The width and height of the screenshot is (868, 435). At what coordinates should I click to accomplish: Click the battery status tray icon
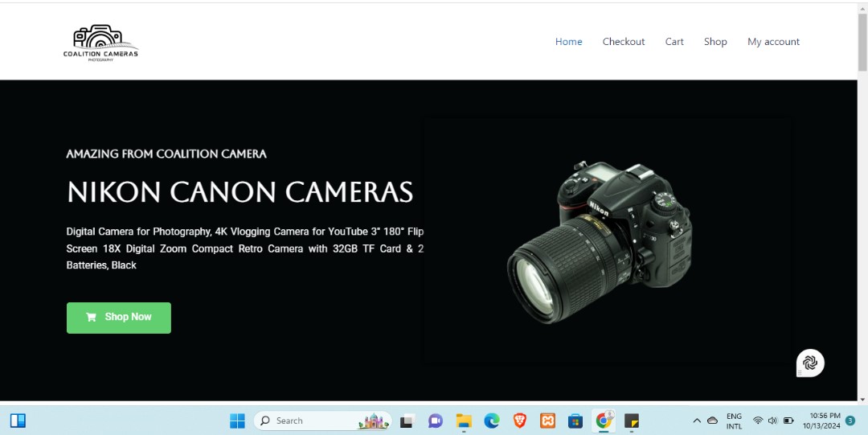[x=789, y=421]
